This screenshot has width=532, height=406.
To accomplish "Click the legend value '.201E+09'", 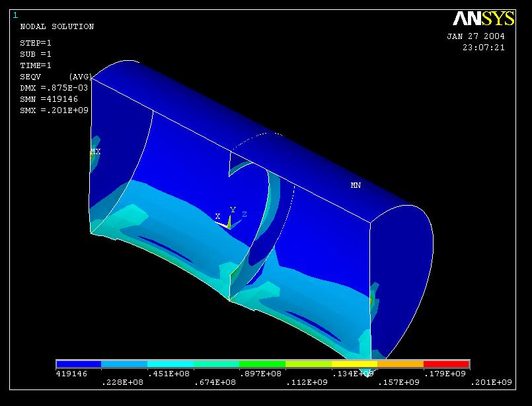I will pyautogui.click(x=491, y=383).
